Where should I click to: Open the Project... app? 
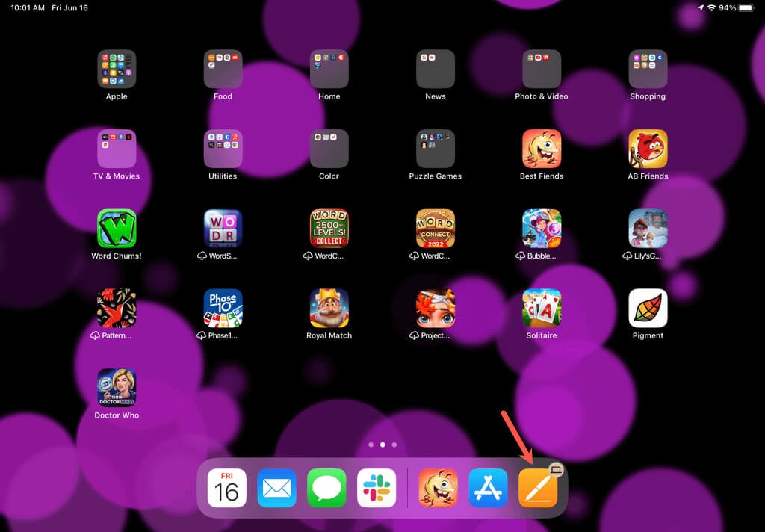pyautogui.click(x=436, y=308)
